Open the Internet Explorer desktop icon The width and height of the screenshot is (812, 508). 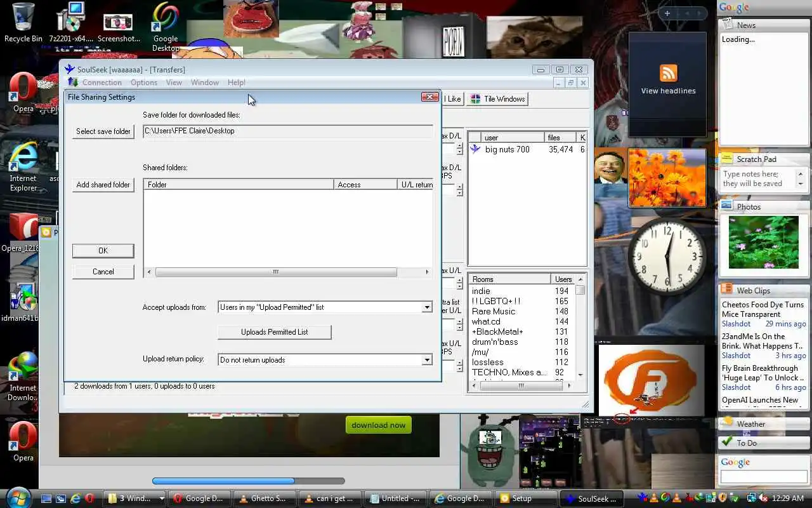tap(23, 166)
